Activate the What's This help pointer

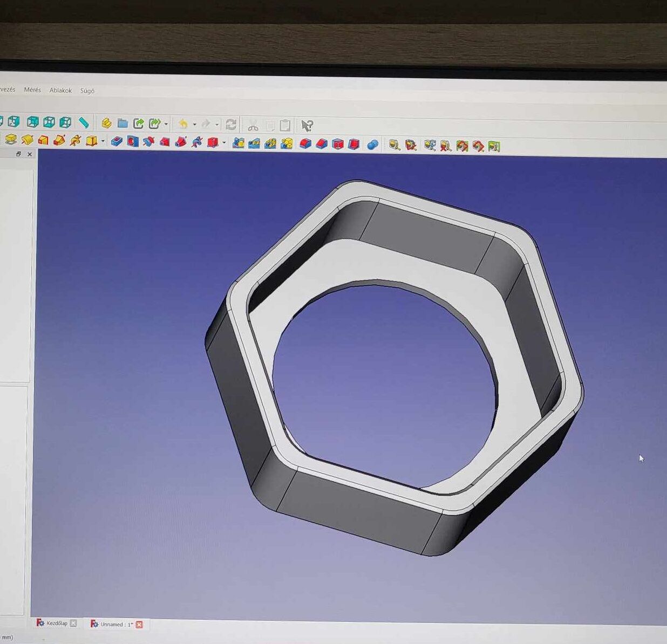pos(307,126)
